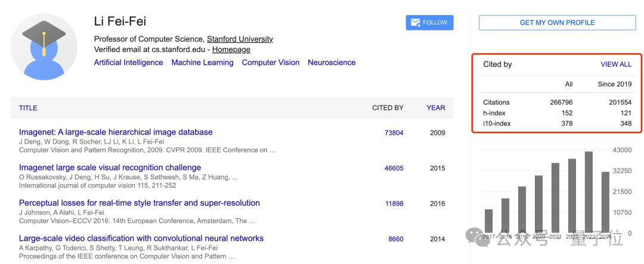This screenshot has height=264, width=644.
Task: Click author line A Karpathy, G Toderici
Action: tap(118, 247)
